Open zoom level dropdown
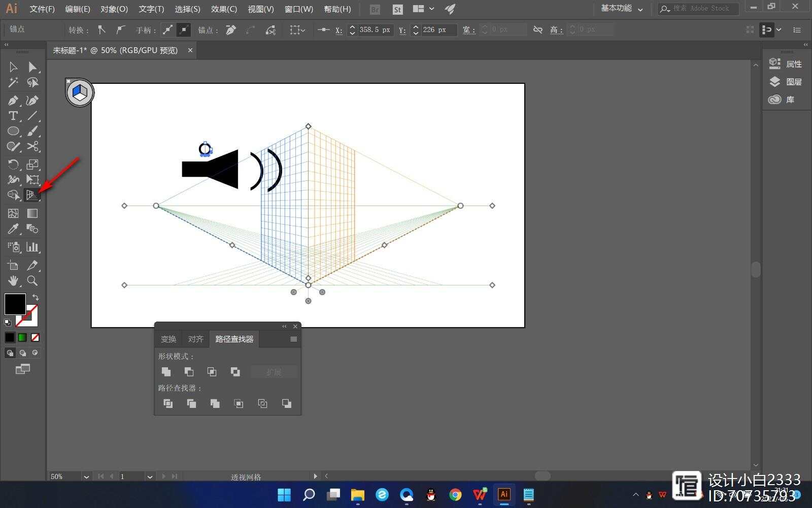Image resolution: width=812 pixels, height=508 pixels. click(86, 477)
